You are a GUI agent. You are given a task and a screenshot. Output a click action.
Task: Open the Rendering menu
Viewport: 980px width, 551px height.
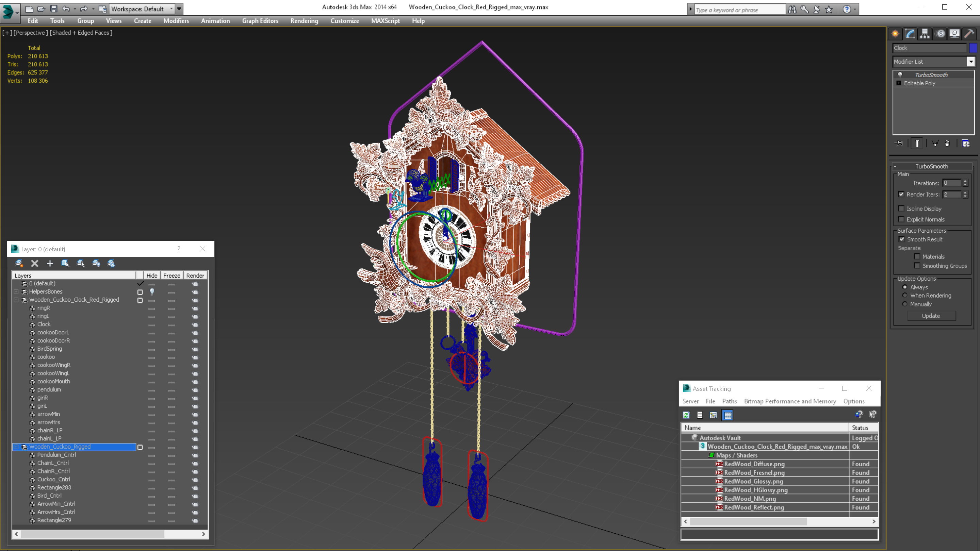pyautogui.click(x=304, y=21)
